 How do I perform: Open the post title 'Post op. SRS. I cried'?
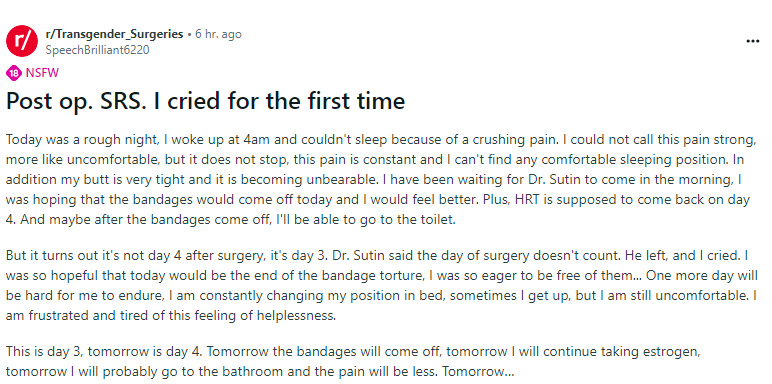[x=205, y=101]
